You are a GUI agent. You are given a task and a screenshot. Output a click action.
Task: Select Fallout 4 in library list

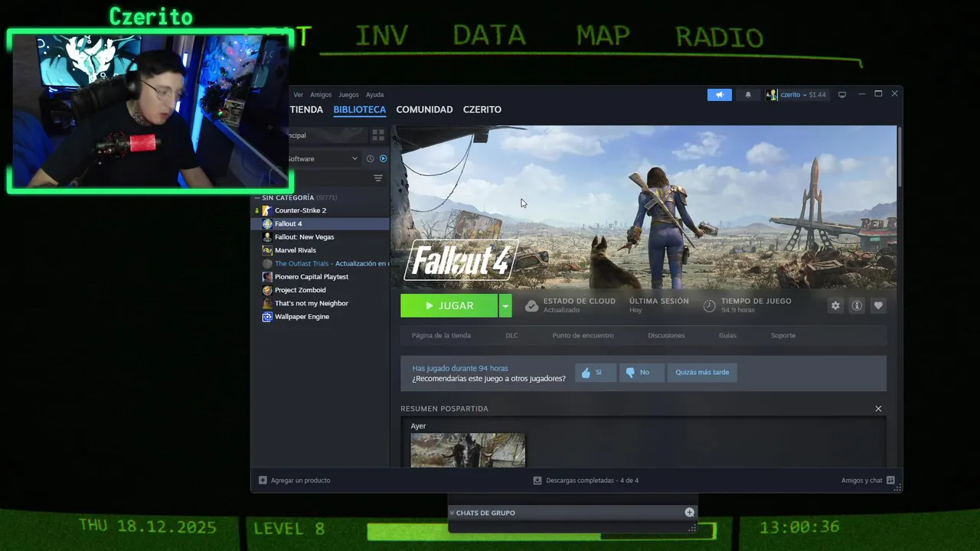tap(321, 223)
